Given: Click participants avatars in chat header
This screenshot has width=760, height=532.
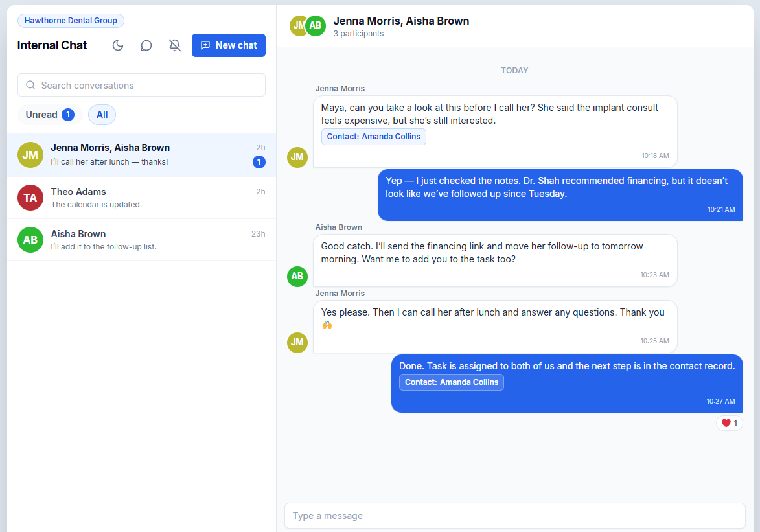Looking at the screenshot, I should pyautogui.click(x=308, y=26).
